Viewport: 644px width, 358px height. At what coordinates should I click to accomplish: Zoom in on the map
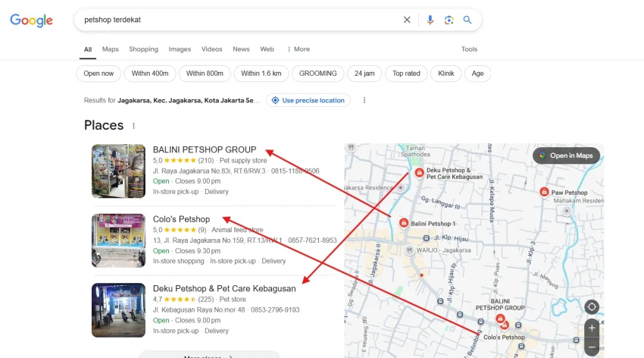[x=592, y=328]
